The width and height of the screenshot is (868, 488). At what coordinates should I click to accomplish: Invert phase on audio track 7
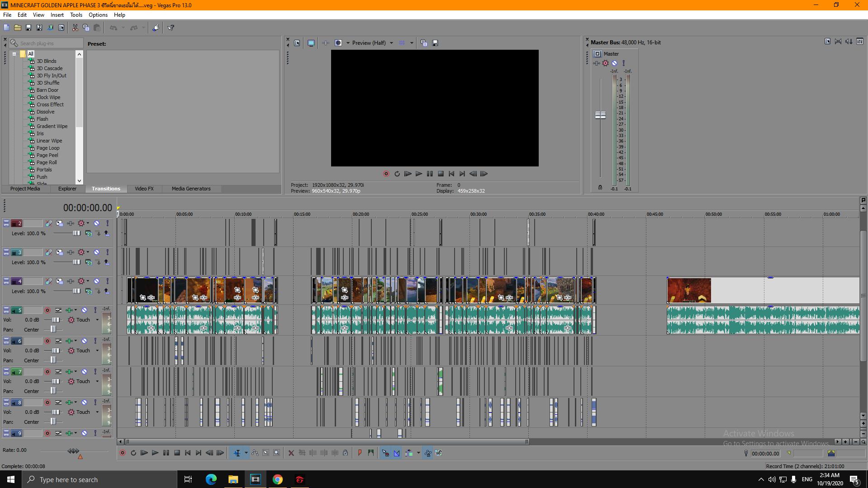point(58,372)
